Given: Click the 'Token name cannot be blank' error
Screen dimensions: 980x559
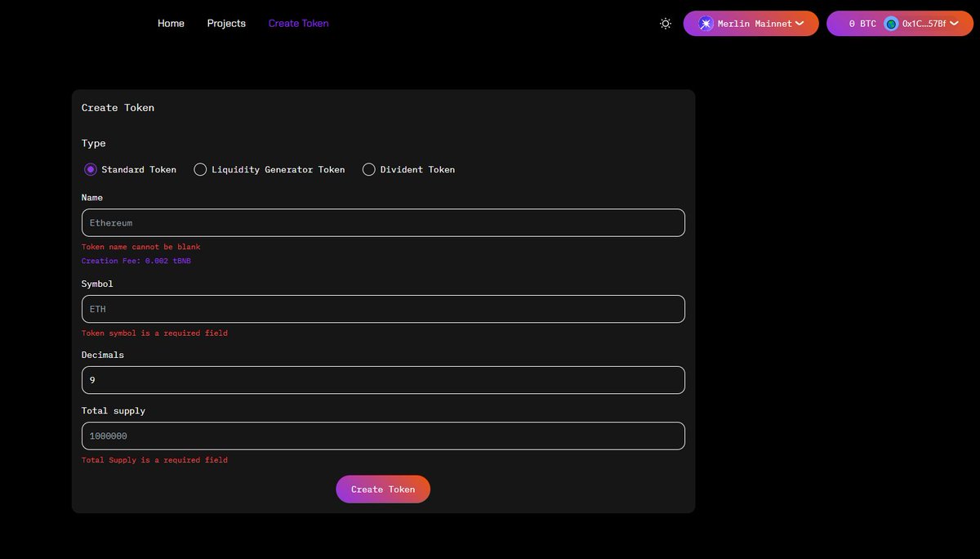Looking at the screenshot, I should [140, 247].
